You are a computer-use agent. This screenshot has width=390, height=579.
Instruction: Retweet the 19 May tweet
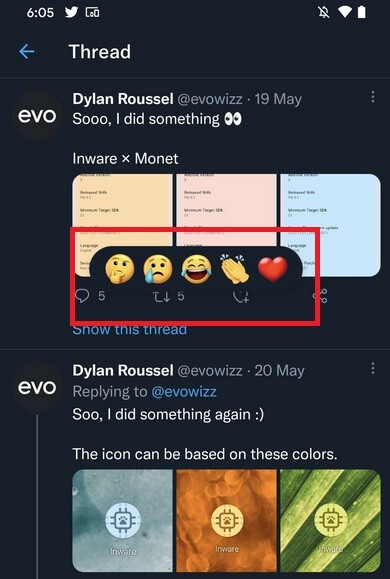click(x=162, y=297)
